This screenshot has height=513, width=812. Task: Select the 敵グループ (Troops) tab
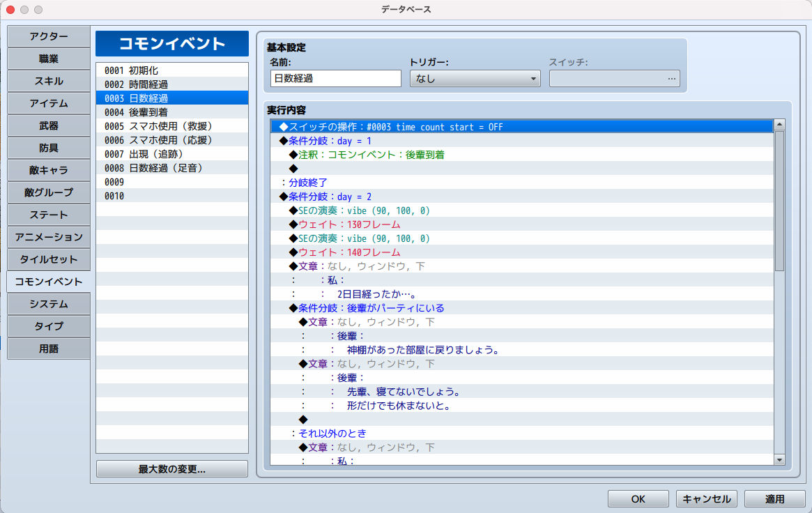tap(49, 192)
